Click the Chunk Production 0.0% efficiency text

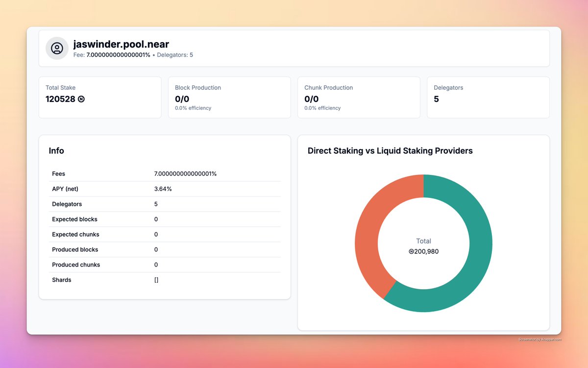point(322,108)
